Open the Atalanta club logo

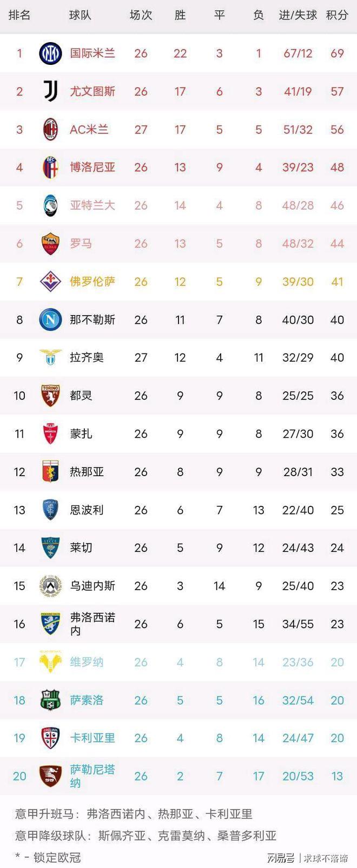[50, 205]
